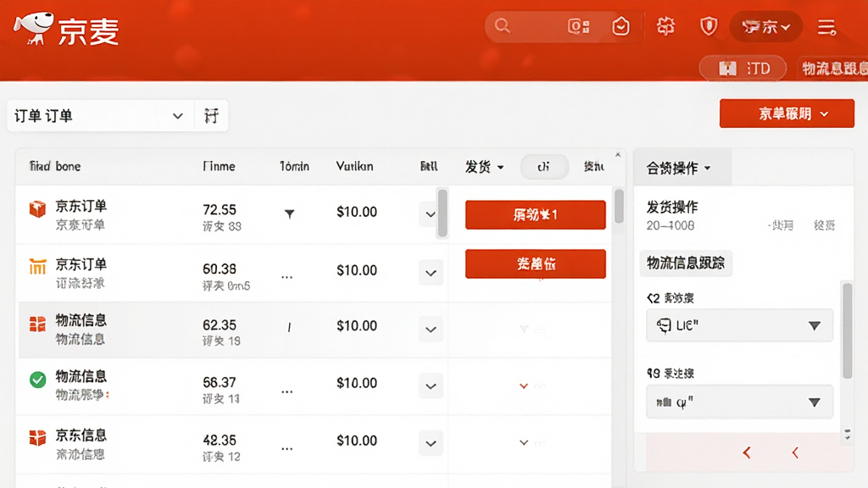Image resolution: width=868 pixels, height=488 pixels.
Task: Expand the chevron dropdown in 42.35 row
Action: pos(431,443)
